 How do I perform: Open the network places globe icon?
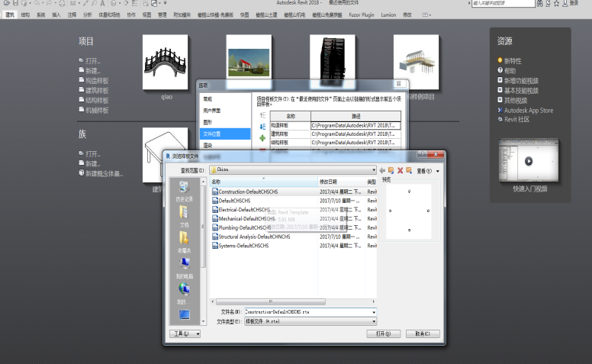point(185,294)
